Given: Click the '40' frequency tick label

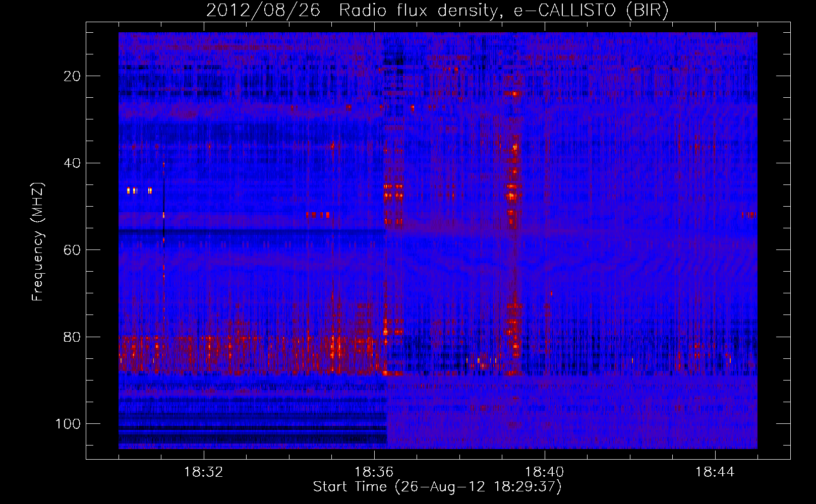Looking at the screenshot, I should click(x=72, y=163).
